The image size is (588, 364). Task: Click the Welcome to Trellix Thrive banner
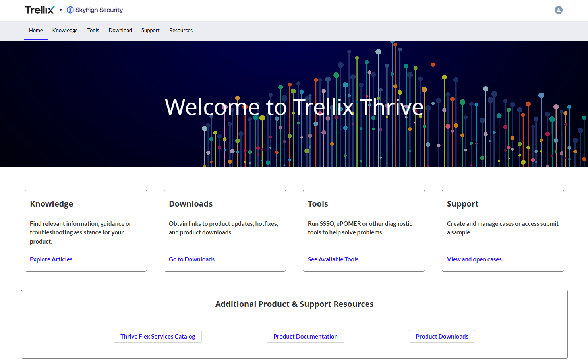294,106
